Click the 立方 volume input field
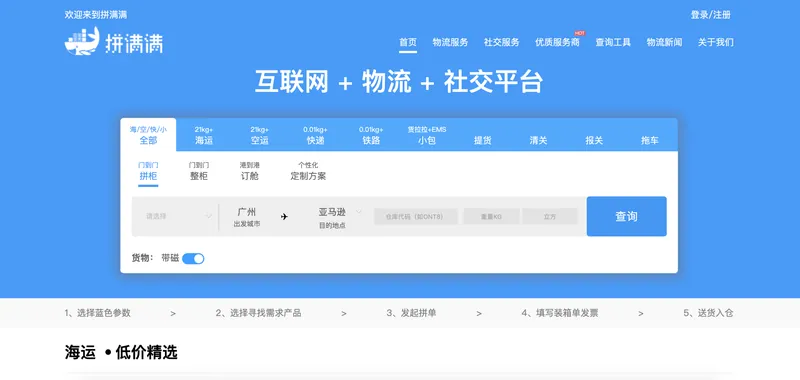Image resolution: width=800 pixels, height=380 pixels. pos(549,216)
